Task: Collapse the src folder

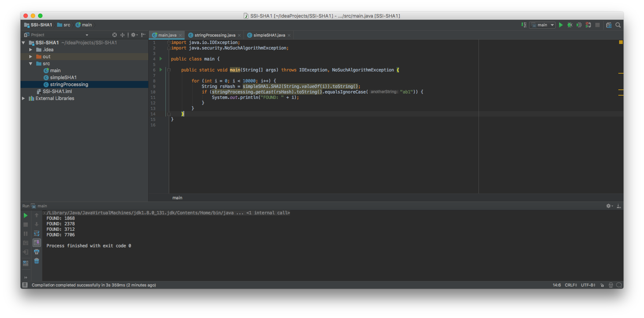Action: (31, 64)
